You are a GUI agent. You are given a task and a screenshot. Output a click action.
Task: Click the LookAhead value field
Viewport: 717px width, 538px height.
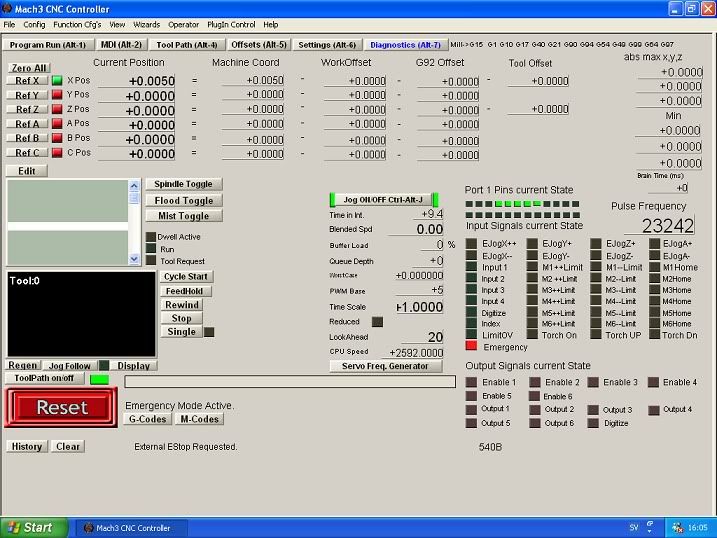click(x=421, y=337)
